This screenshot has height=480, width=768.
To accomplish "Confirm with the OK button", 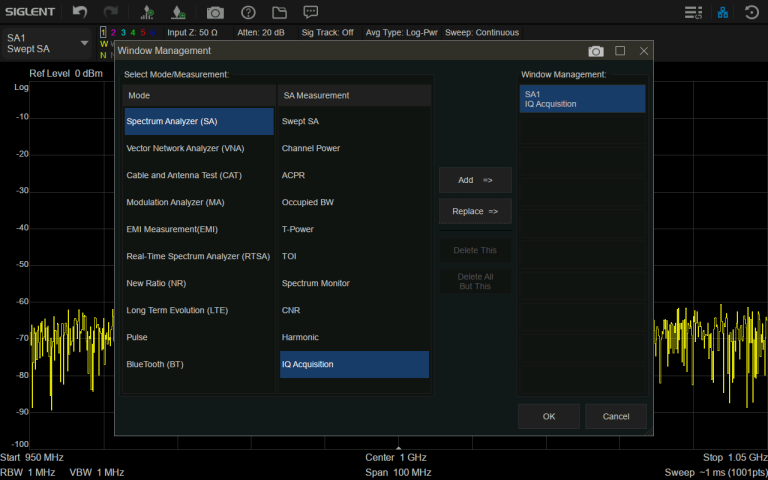I will click(548, 416).
